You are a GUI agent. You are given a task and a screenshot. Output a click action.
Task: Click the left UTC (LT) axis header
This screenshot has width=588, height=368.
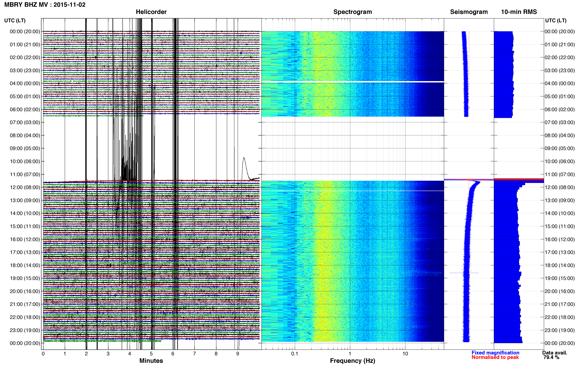(15, 20)
